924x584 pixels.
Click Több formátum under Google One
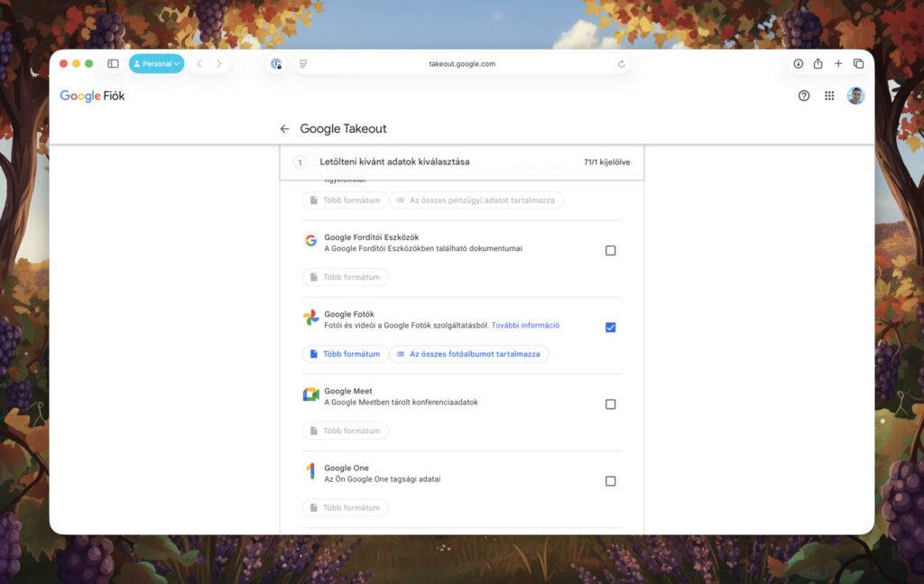346,507
